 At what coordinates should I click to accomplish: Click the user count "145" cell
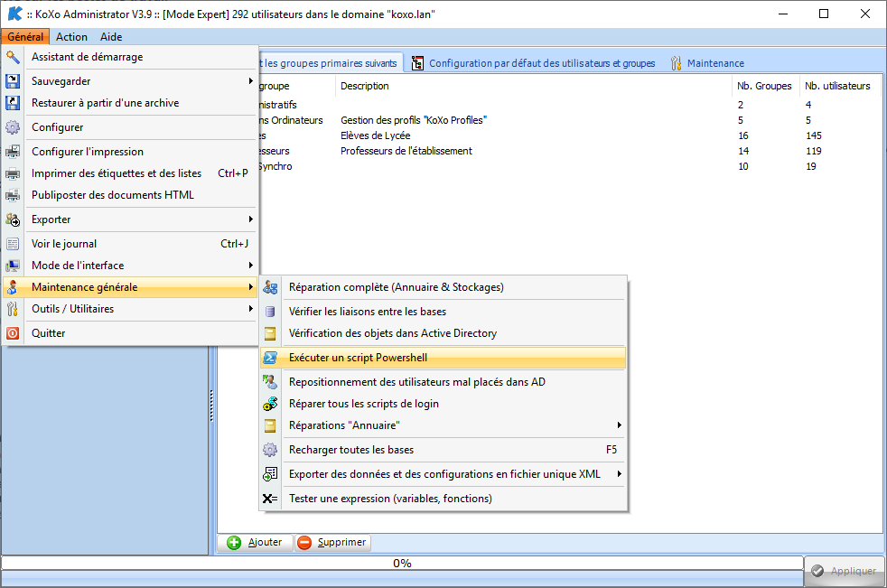coord(814,135)
